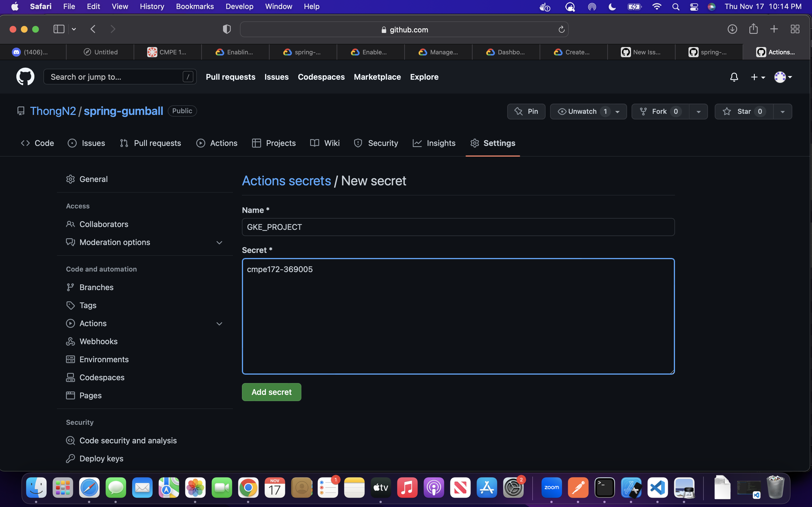Open Safari's Bookmarks menu
This screenshot has height=507, width=812.
195,6
